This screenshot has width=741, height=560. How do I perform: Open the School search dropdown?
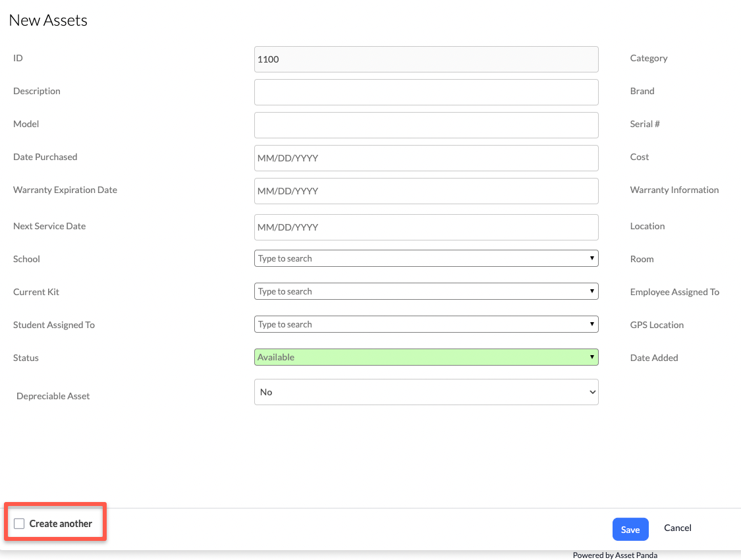[425, 258]
